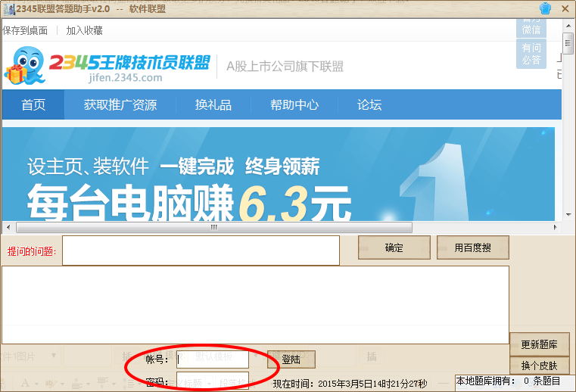Click the 本地题库拥有 0 条题目 status text
This screenshot has width=576, height=392.
pyautogui.click(x=509, y=381)
